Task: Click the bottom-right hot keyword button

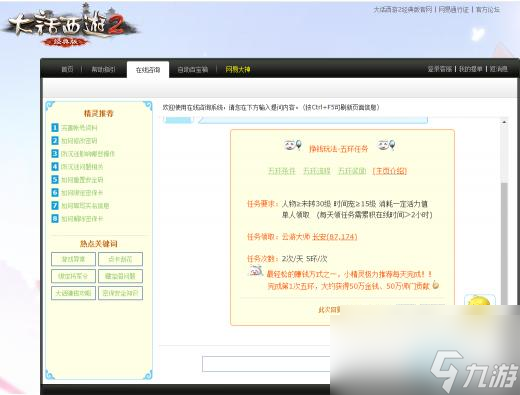Action: coord(120,293)
